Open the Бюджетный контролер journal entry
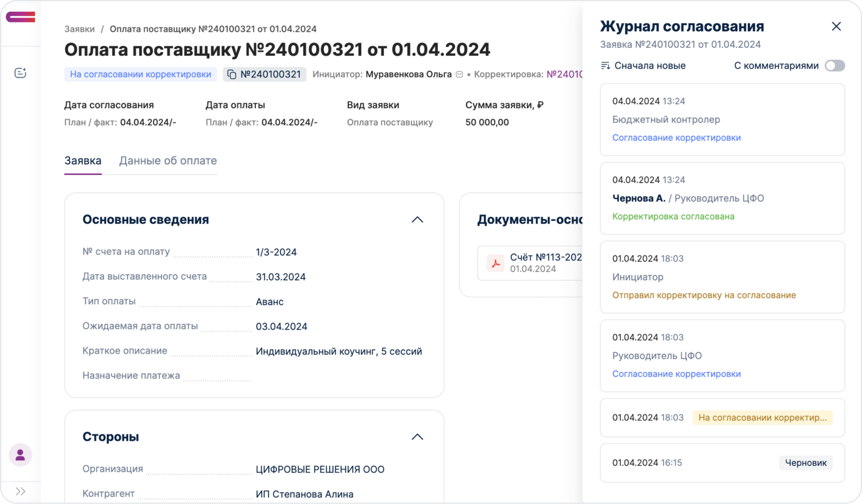 point(722,119)
